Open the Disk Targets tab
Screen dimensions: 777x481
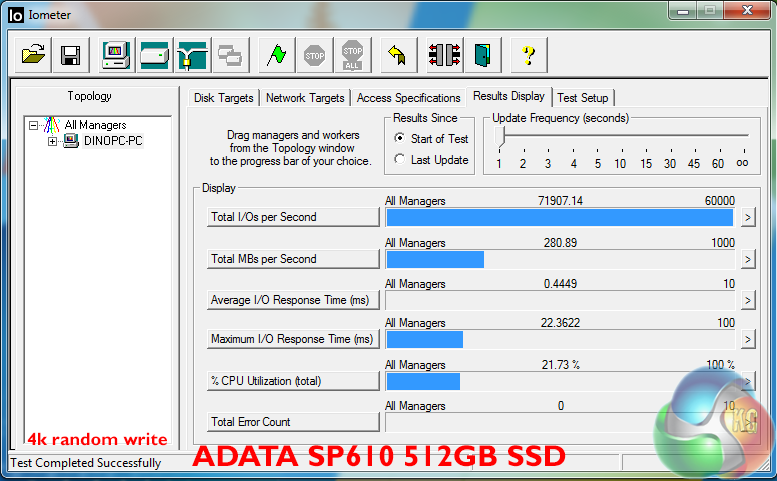(223, 98)
